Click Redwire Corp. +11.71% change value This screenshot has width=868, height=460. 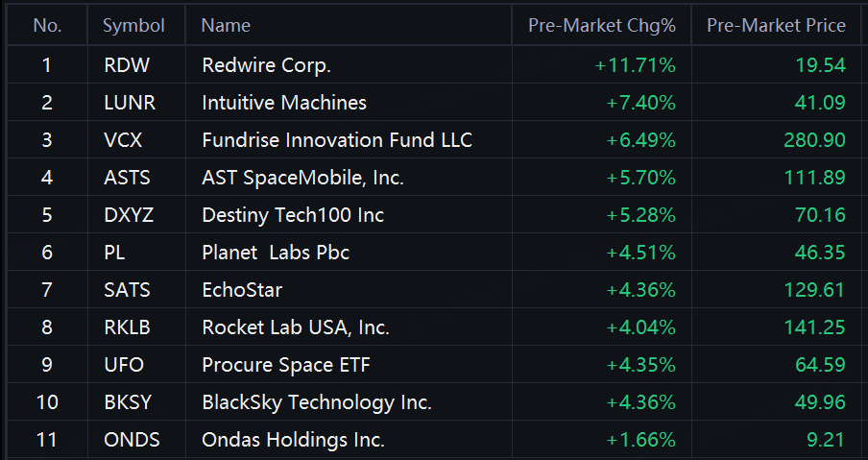[636, 65]
